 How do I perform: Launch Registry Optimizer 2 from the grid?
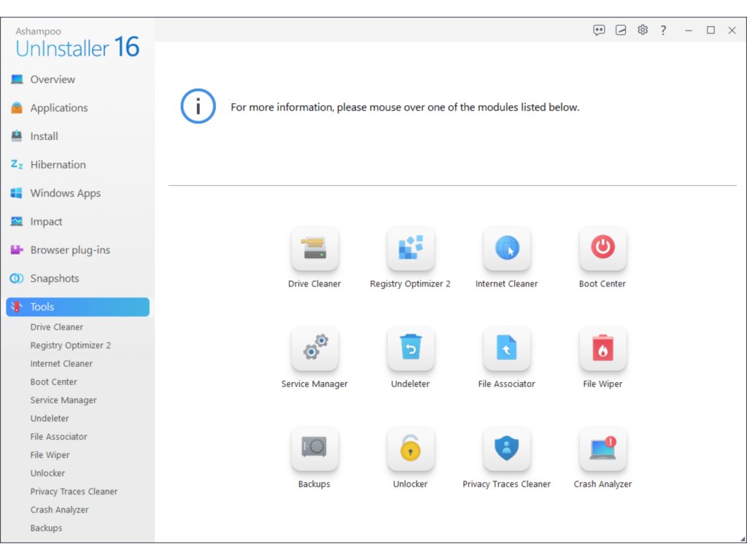[x=411, y=249]
